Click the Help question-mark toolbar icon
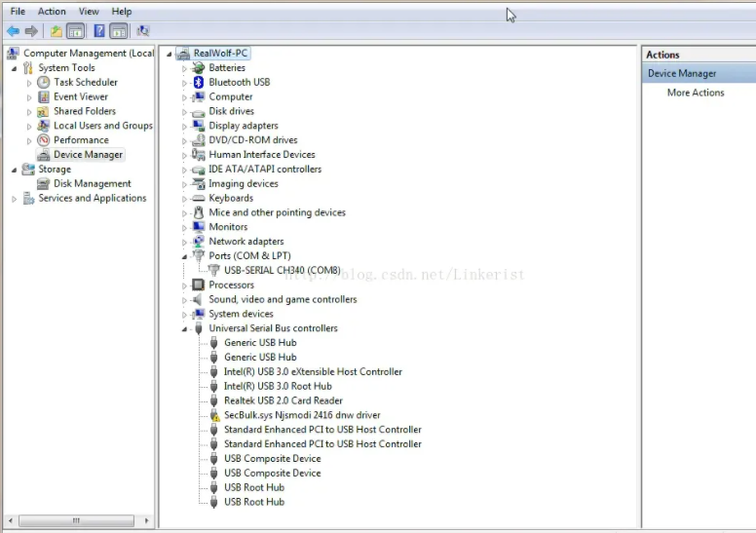 click(x=98, y=31)
